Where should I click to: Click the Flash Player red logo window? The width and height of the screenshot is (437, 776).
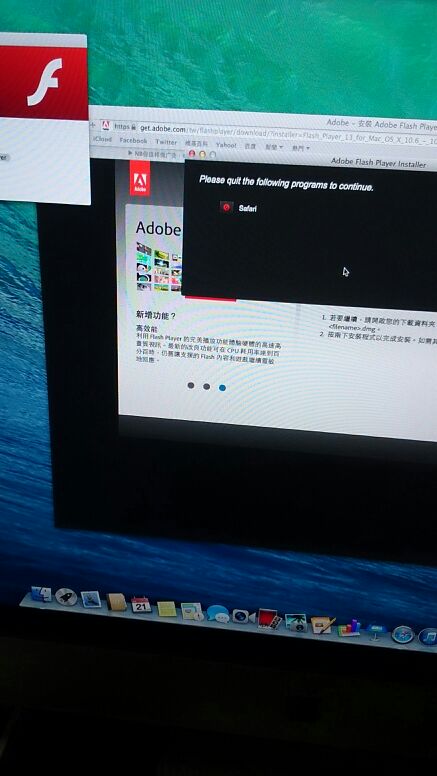44,82
